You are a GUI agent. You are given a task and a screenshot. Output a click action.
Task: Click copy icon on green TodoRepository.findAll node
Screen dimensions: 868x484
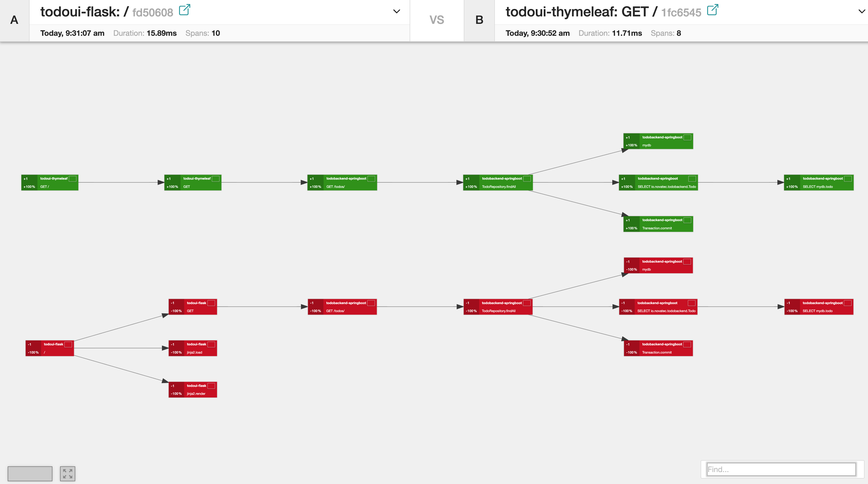527,179
